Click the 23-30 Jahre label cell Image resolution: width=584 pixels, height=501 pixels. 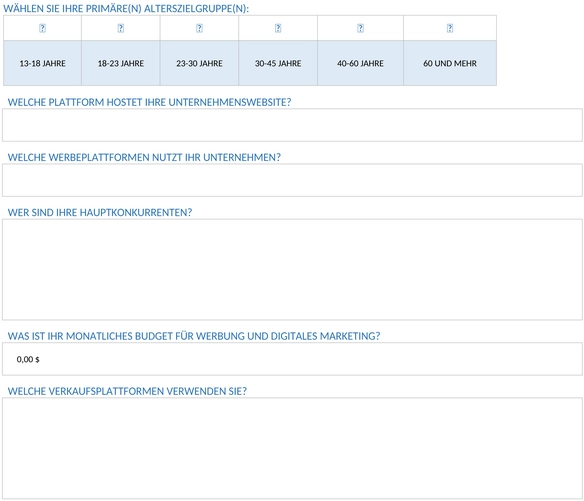199,63
